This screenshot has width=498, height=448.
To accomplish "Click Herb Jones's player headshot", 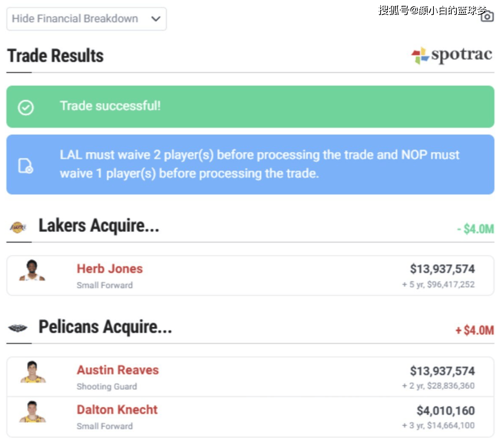I will pos(32,271).
